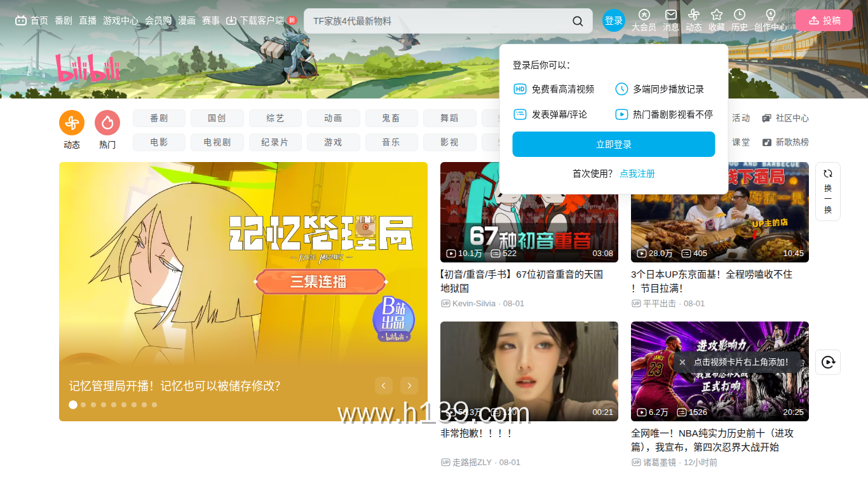Screen dimensions: 868x488
Task: Select the 游戏 category button
Action: click(x=333, y=142)
